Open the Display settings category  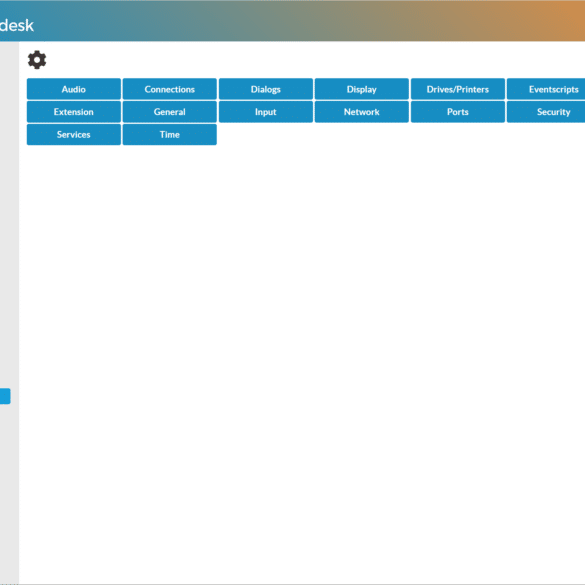(362, 89)
